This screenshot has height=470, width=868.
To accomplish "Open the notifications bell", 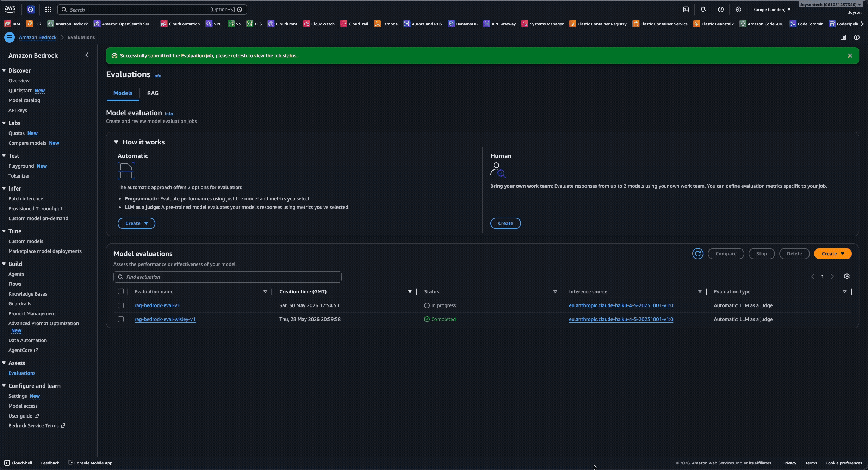I will 703,10.
